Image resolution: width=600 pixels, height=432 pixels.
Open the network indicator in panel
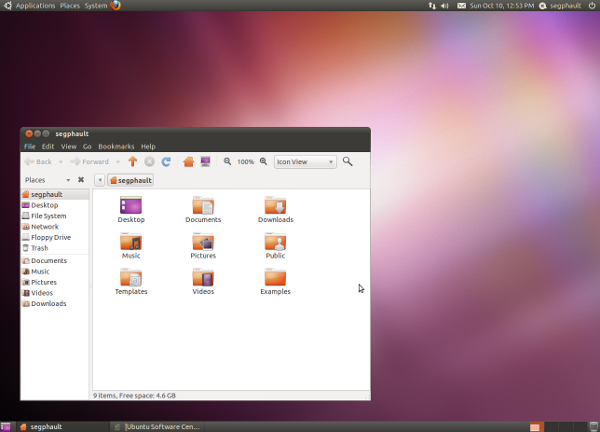tap(432, 5)
